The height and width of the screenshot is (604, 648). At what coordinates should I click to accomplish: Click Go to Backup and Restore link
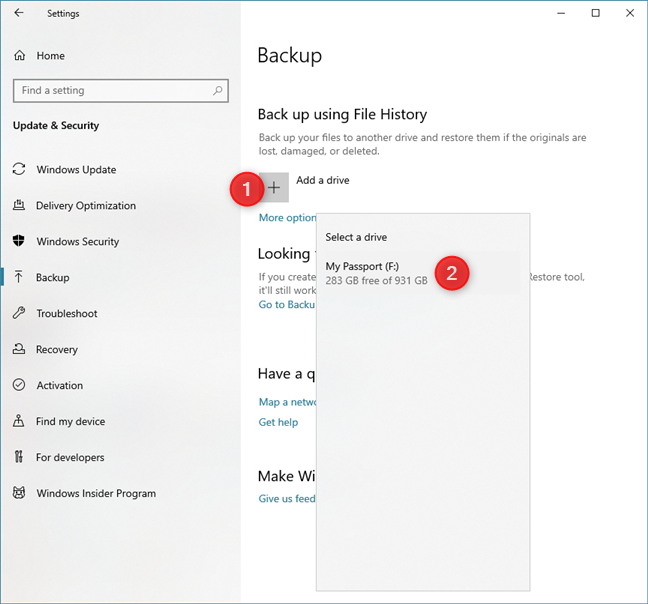coord(287,304)
